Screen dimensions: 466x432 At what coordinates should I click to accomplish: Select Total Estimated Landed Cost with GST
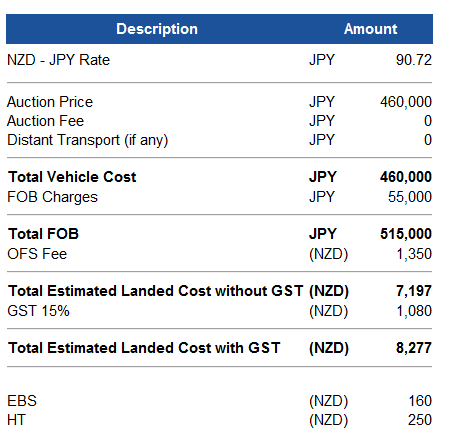pos(144,348)
